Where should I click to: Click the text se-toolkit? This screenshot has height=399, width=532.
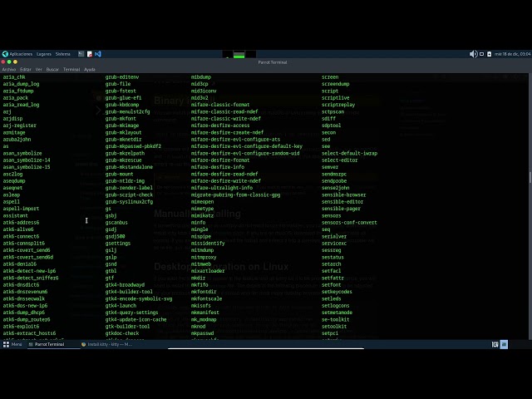336,319
